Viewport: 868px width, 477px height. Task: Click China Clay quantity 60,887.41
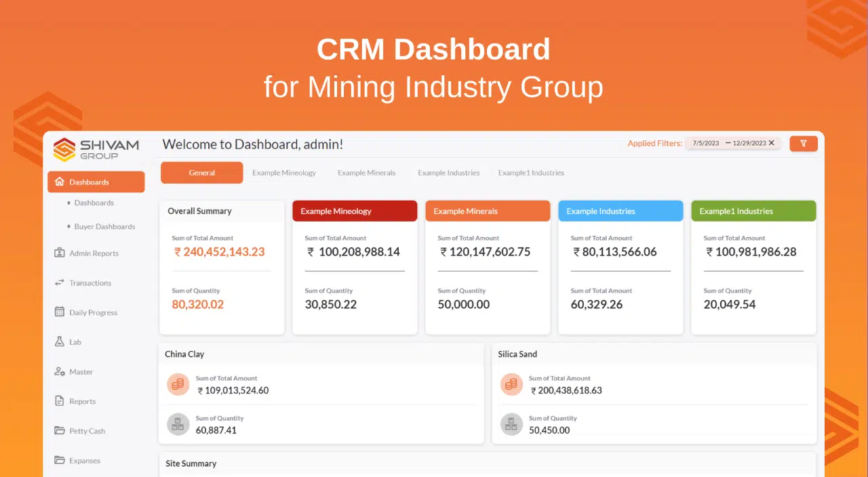click(216, 430)
